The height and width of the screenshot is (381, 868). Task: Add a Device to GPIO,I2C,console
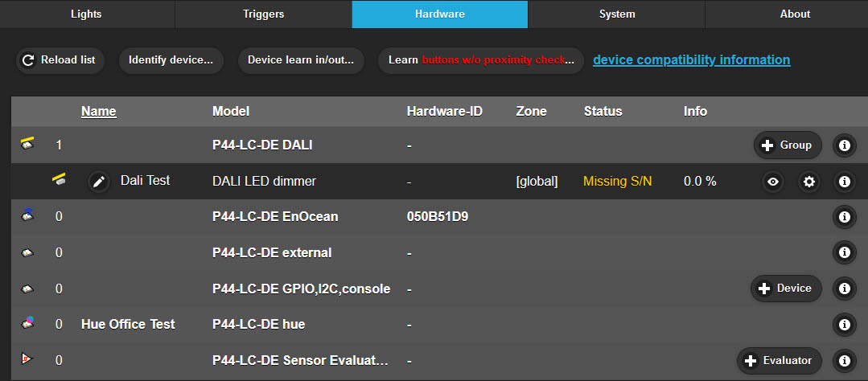pos(786,289)
